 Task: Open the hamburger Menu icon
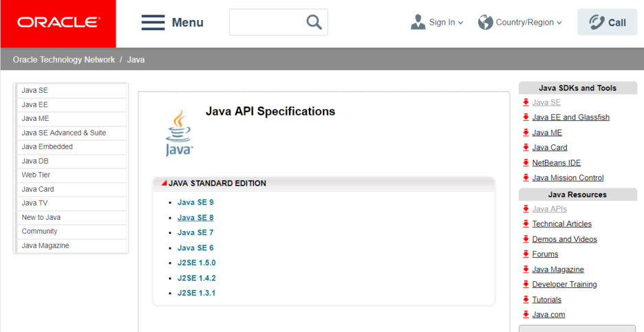153,23
